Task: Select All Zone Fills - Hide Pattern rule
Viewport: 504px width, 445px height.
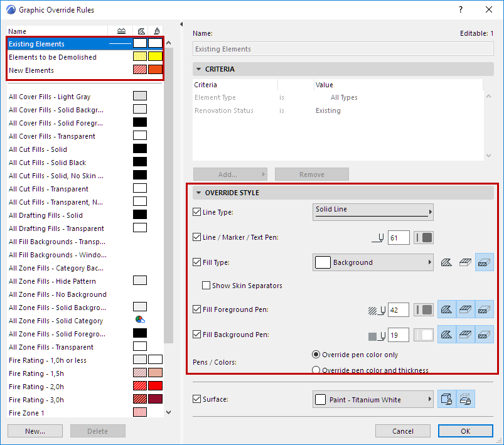Action: point(85,281)
